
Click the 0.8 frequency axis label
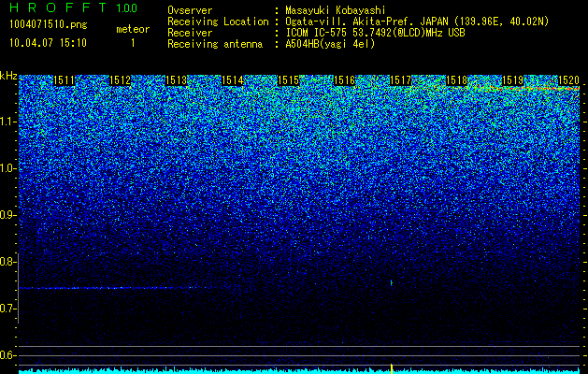7,262
